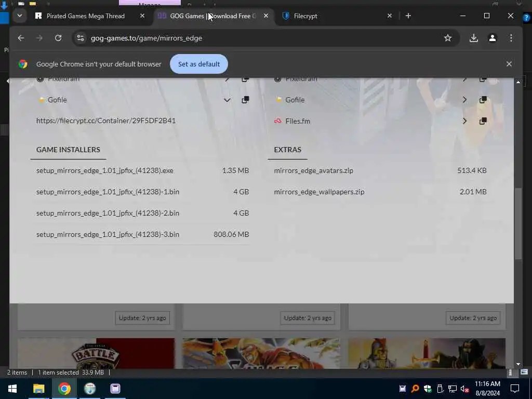This screenshot has height=399, width=532.
Task: Switch to Pirated Games Mega Thread tab
Action: click(86, 16)
